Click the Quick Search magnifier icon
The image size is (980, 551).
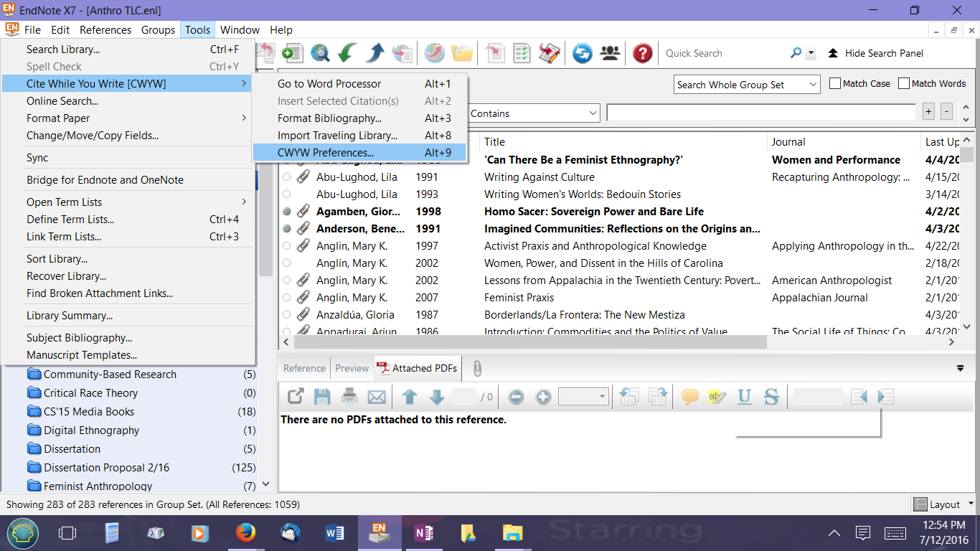(796, 53)
